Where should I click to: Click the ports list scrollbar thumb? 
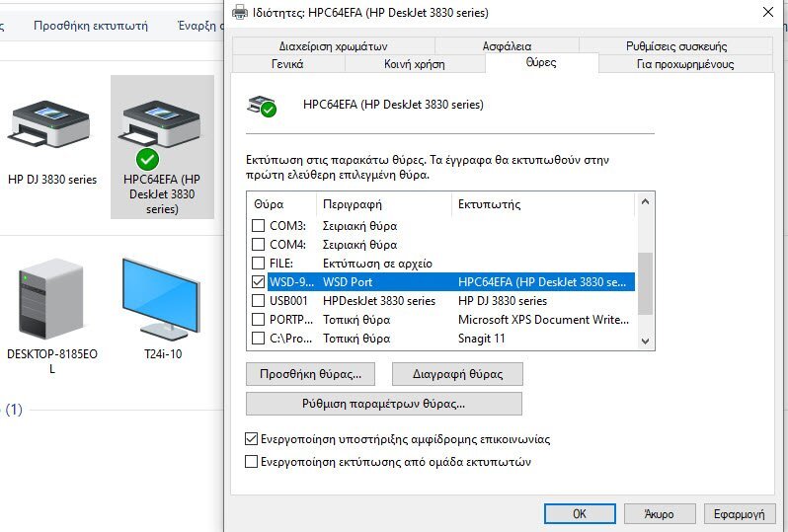point(645,284)
